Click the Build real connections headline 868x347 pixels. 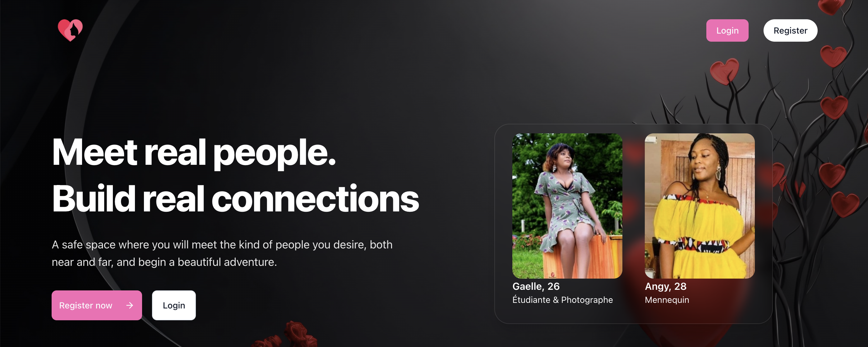click(x=235, y=199)
